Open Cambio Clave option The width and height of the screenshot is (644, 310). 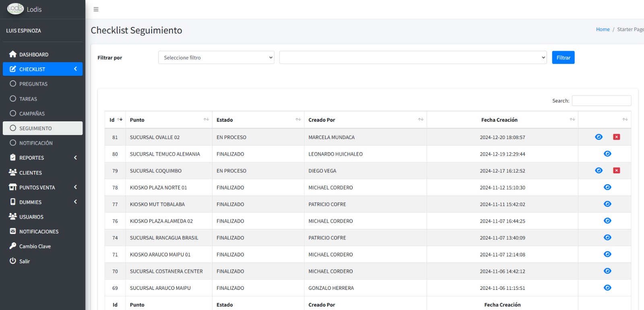(43, 246)
